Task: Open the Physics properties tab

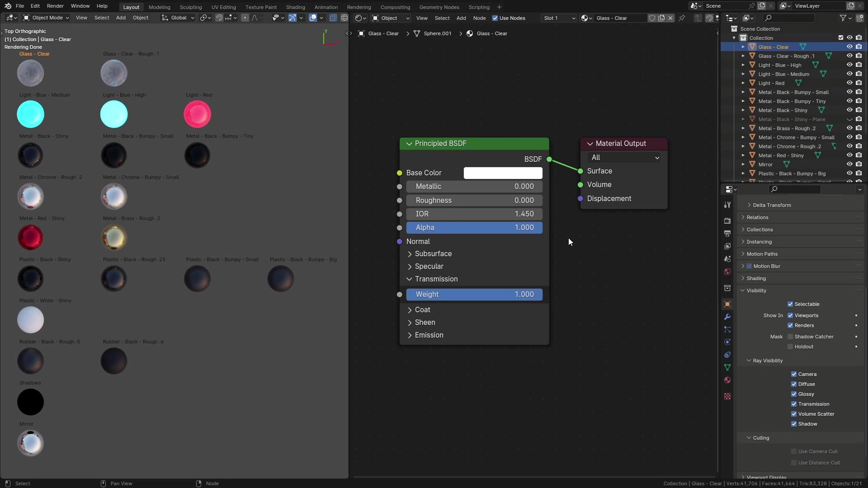Action: (x=727, y=342)
